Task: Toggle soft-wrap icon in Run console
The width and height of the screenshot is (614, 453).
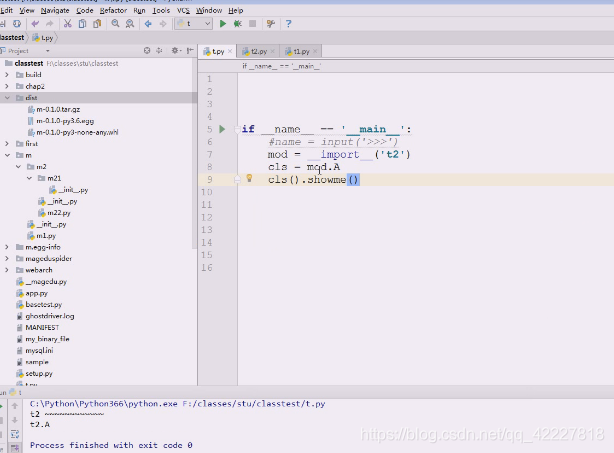Action: pos(15,434)
